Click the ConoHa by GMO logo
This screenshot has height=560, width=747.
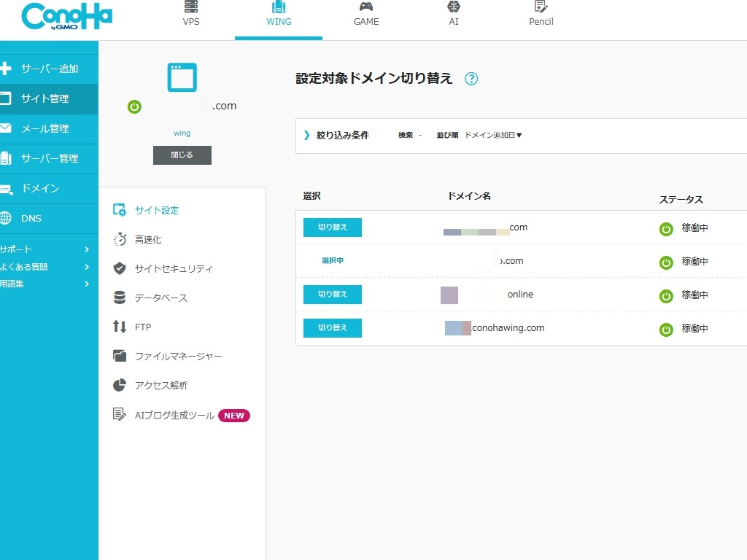point(66,16)
